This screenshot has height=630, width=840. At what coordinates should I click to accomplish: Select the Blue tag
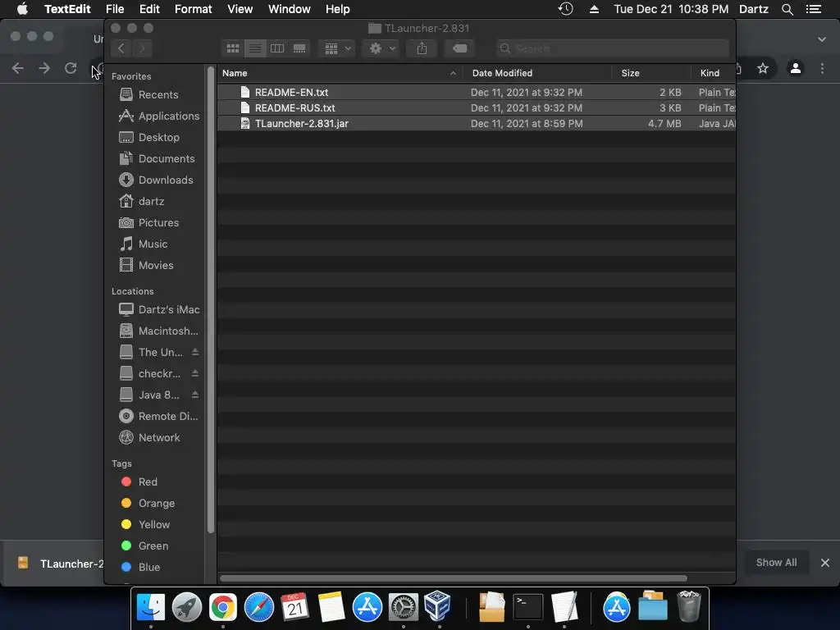click(x=140, y=568)
